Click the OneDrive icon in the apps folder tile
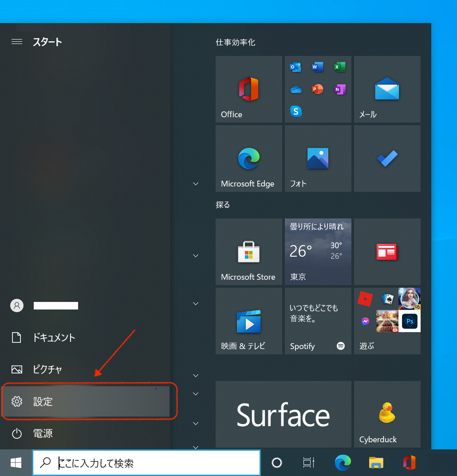 tap(295, 90)
